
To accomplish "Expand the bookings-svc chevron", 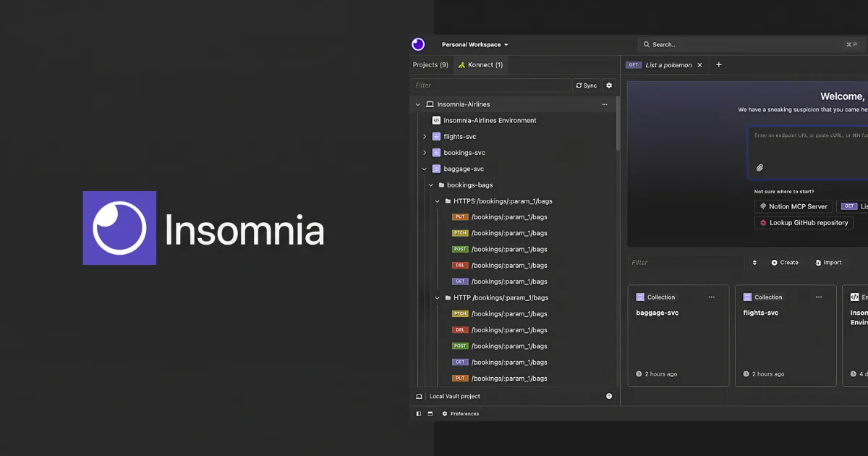I will pyautogui.click(x=425, y=153).
